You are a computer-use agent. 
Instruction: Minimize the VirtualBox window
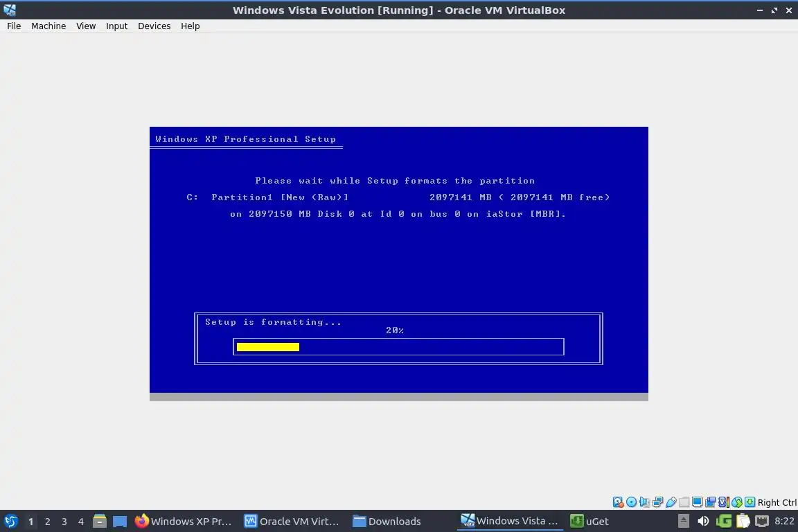760,10
